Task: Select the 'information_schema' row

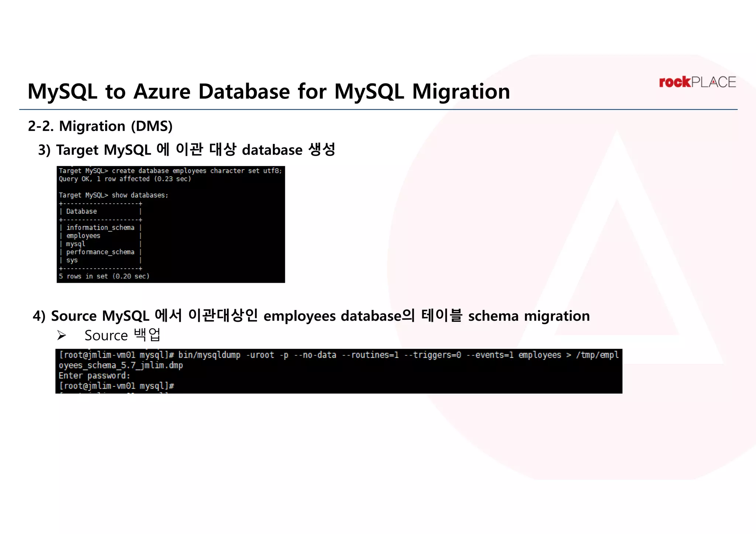Action: click(100, 228)
